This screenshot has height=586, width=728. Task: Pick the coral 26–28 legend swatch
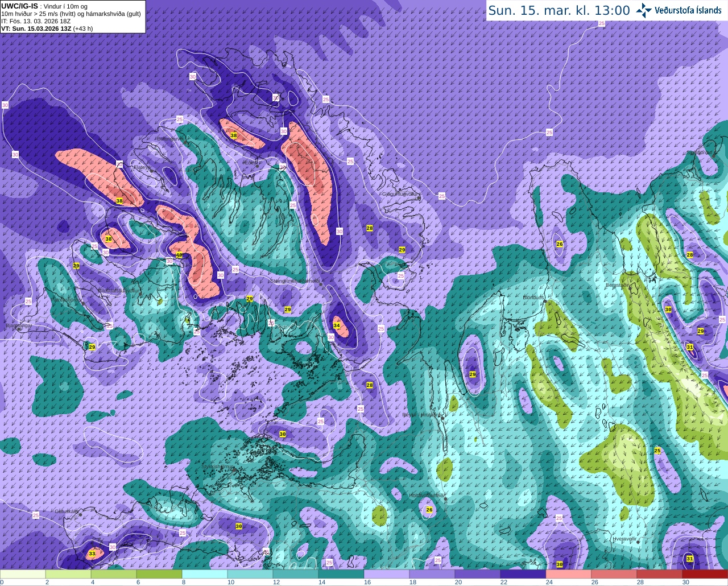(614, 574)
